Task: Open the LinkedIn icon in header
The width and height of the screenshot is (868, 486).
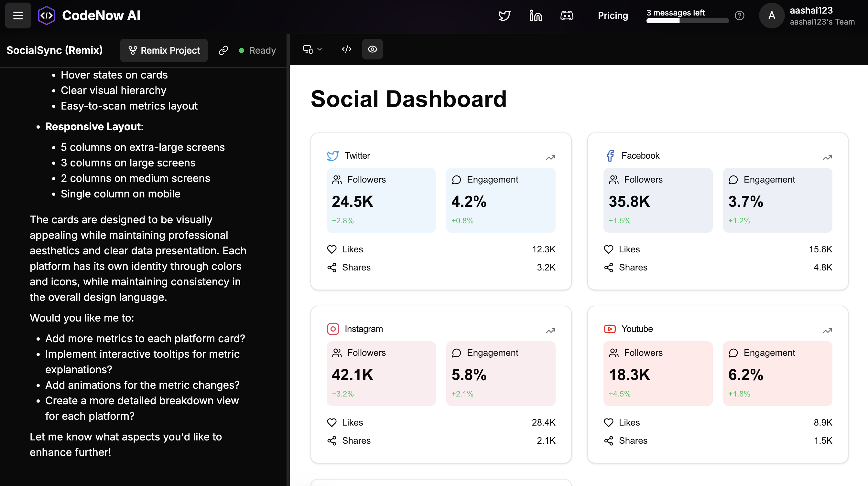Action: pos(536,16)
